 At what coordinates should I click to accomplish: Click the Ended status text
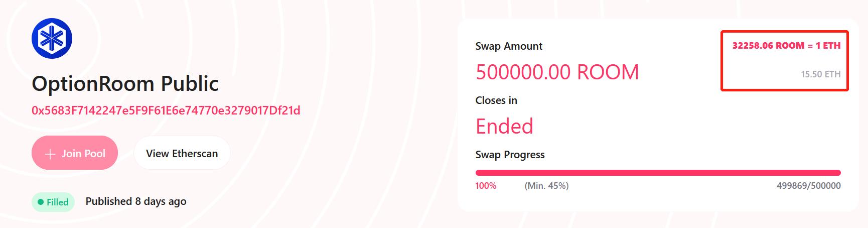(x=504, y=126)
